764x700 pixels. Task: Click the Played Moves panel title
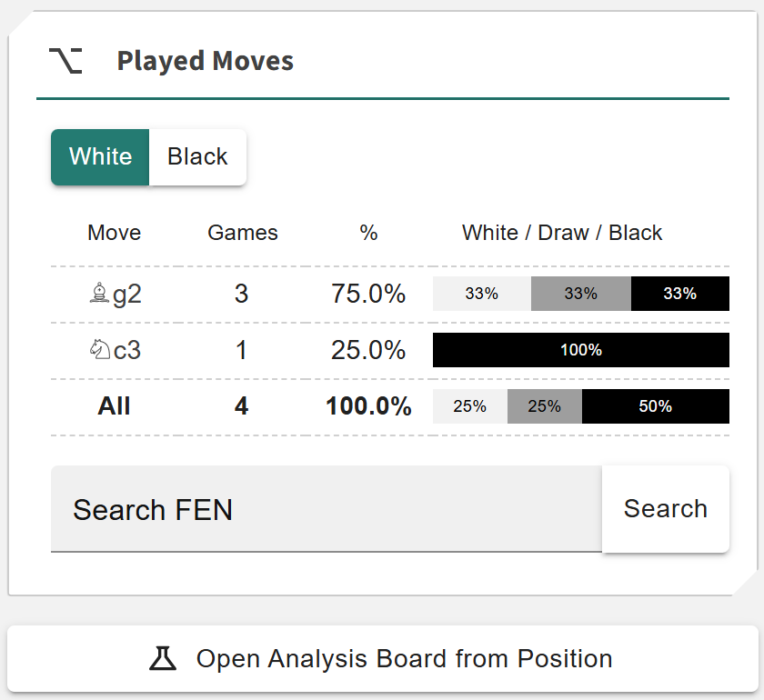pyautogui.click(x=206, y=61)
